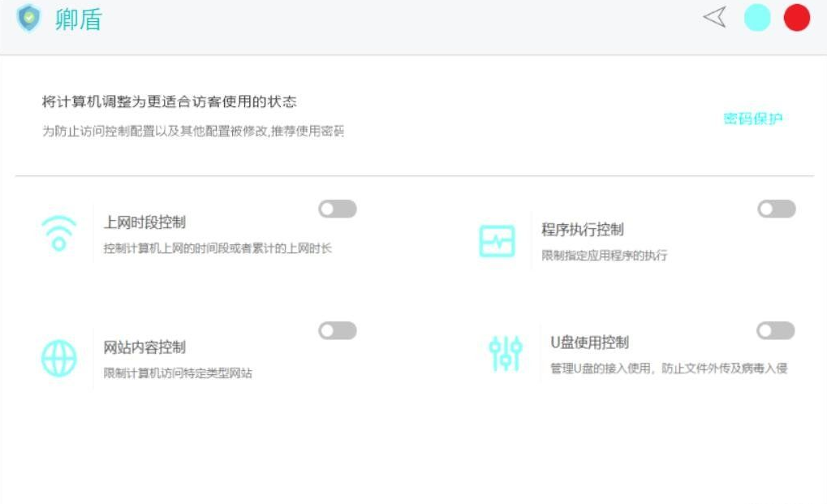The height and width of the screenshot is (504, 827).
Task: Turn on 网站内容控制
Action: point(338,330)
